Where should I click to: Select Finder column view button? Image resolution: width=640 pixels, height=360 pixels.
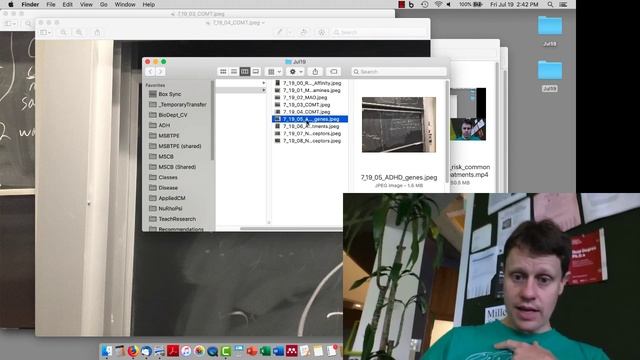244,71
